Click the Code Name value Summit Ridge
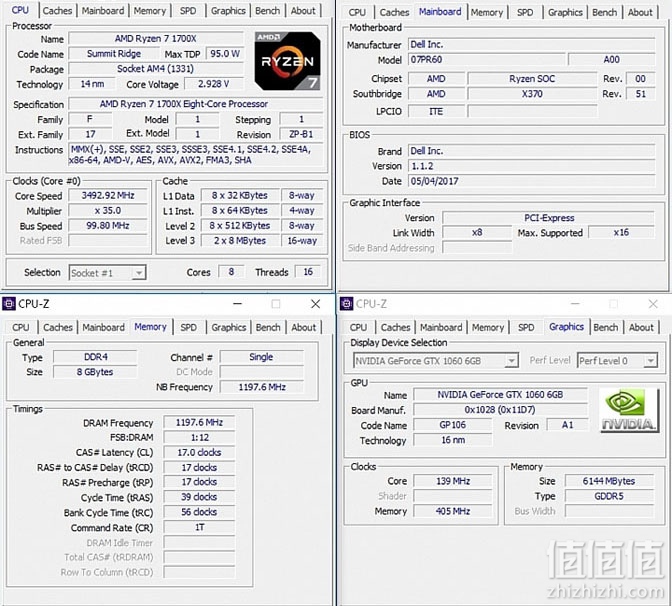 point(114,54)
